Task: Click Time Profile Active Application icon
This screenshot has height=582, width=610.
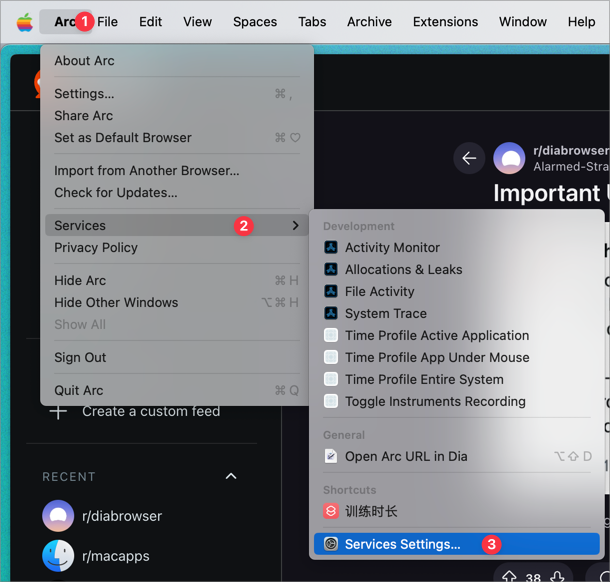Action: (x=331, y=335)
